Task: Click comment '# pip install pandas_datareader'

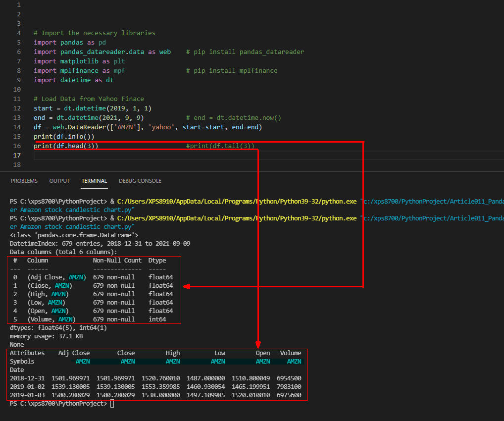Action: 245,52
